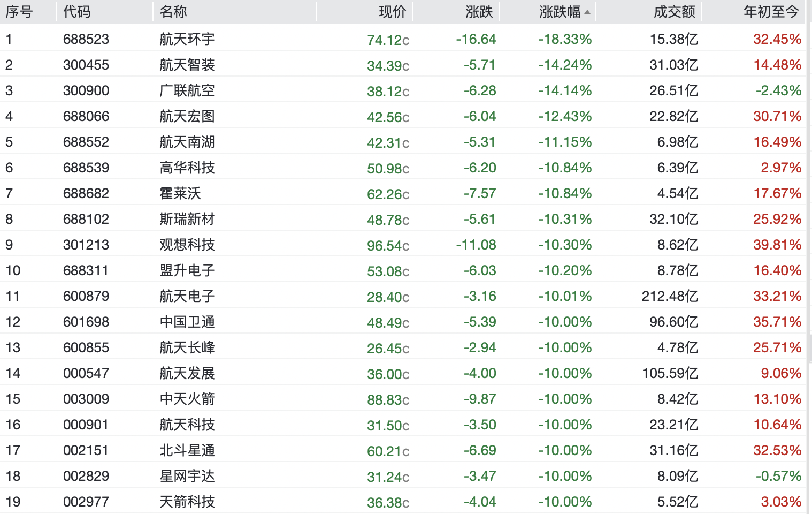The height and width of the screenshot is (514, 812).
Task: Click the 代码 column header
Action: point(77,12)
